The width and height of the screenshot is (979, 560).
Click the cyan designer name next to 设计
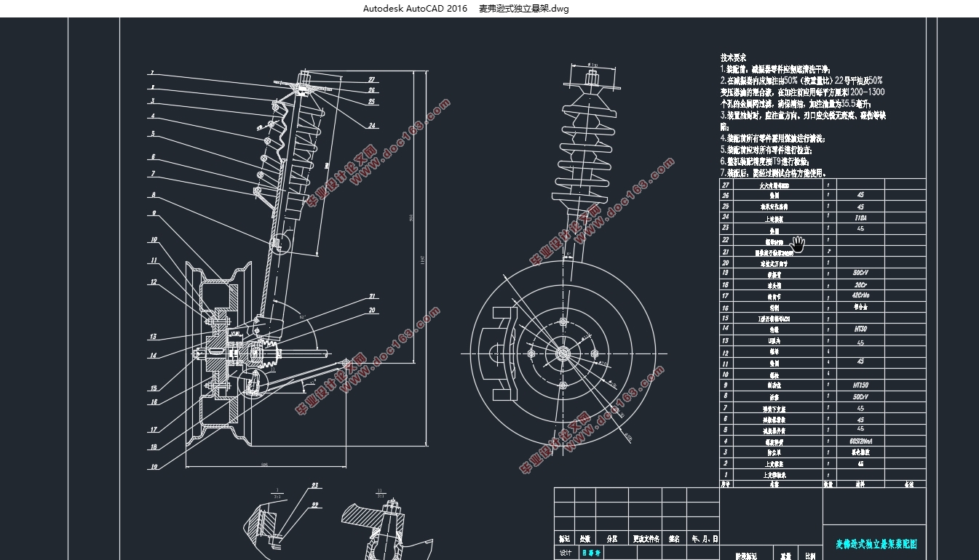pos(592,553)
